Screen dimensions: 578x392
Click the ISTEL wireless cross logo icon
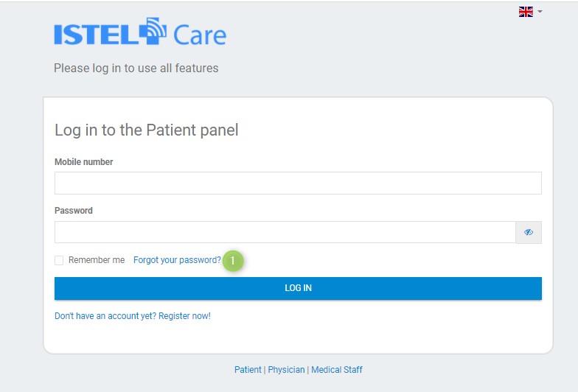pos(153,31)
